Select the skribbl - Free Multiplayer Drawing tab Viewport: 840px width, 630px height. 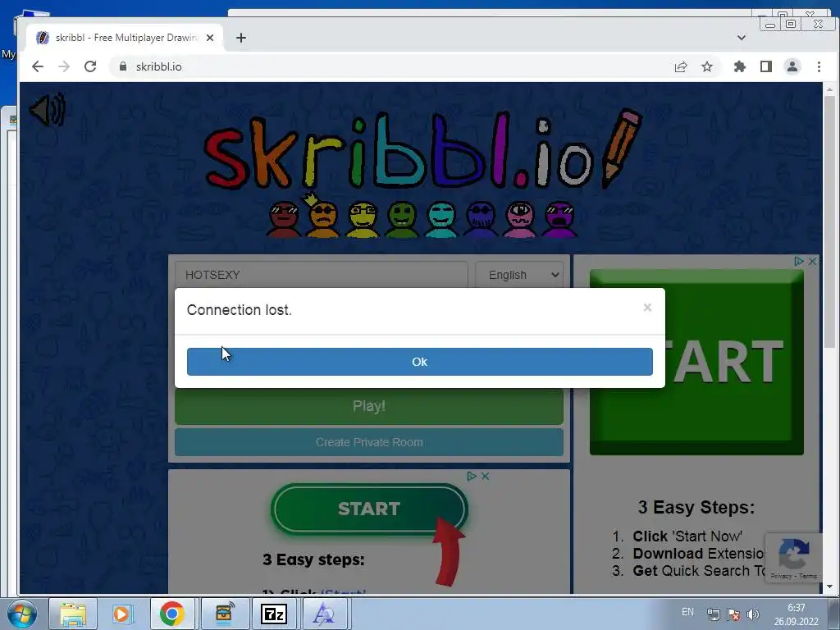(126, 38)
